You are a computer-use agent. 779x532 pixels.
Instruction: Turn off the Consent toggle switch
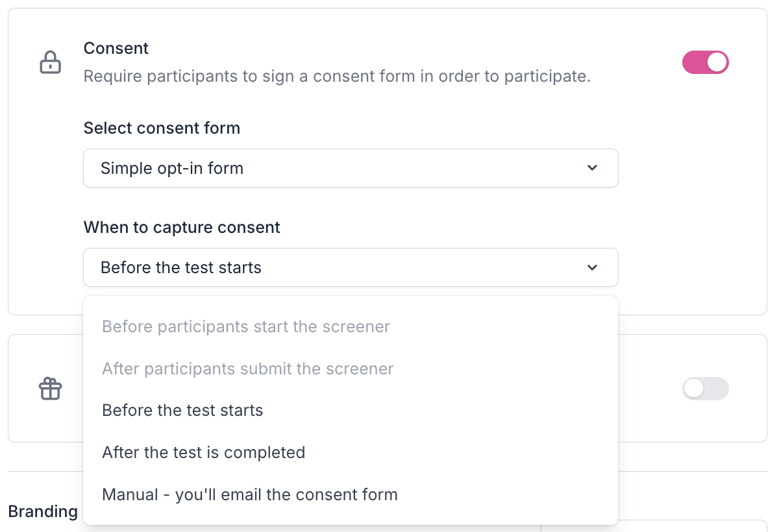point(705,63)
